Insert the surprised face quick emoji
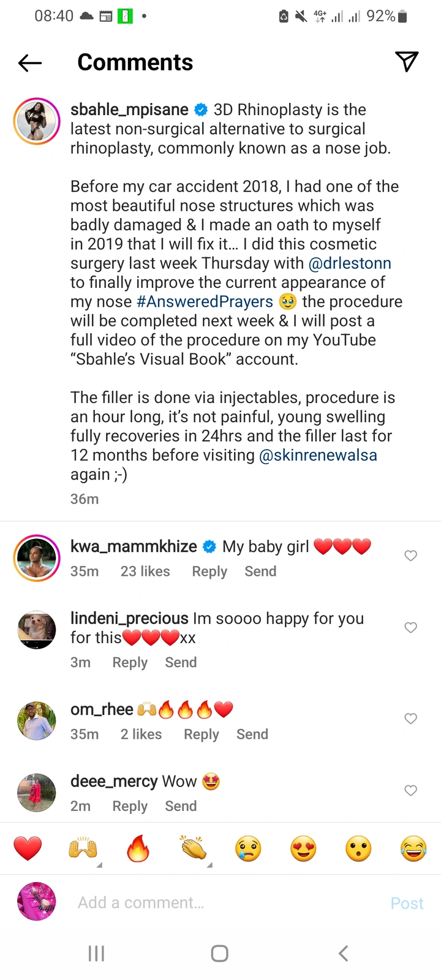 pyautogui.click(x=358, y=849)
